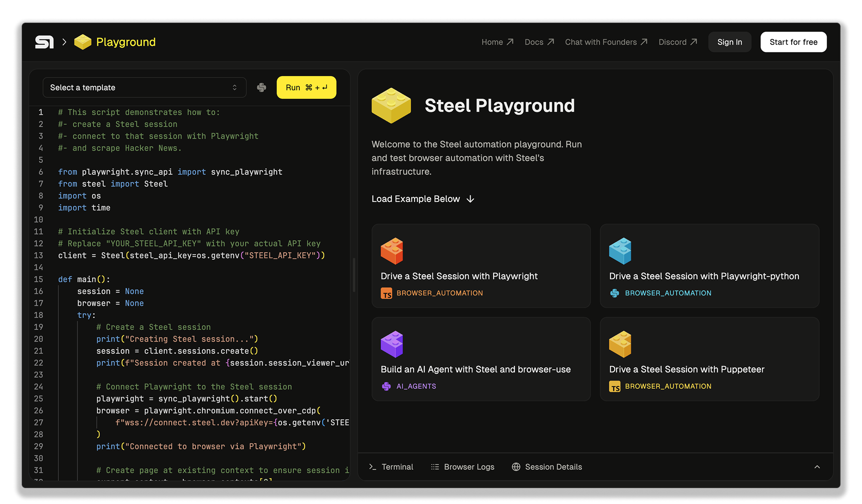Click BROWSER_AUTOMATION tag on the Puppeteer card
The height and width of the screenshot is (504, 862).
(668, 386)
